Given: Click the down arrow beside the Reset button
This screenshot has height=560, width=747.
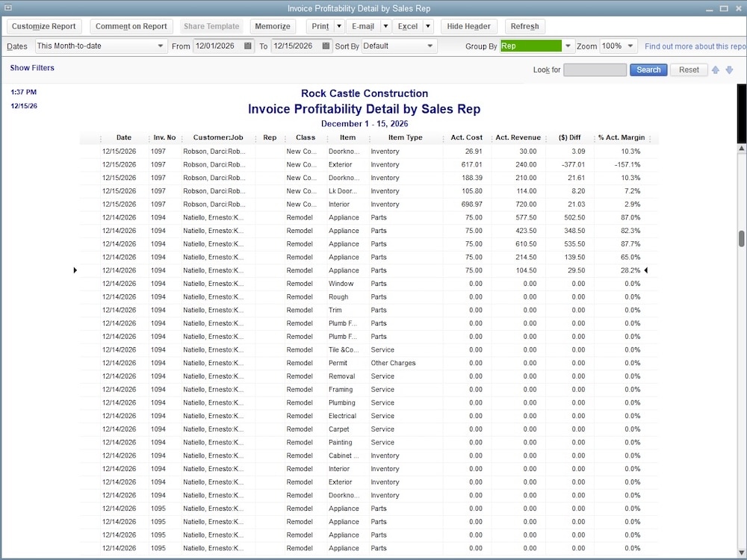Looking at the screenshot, I should (729, 69).
